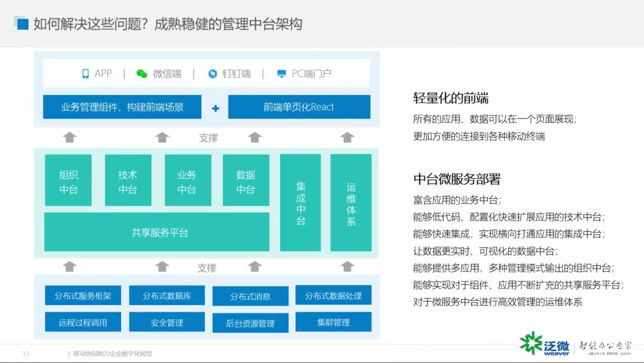Viewport: 644px width, 363px height.
Task: Click the APP mobile phone icon
Action: (85, 74)
